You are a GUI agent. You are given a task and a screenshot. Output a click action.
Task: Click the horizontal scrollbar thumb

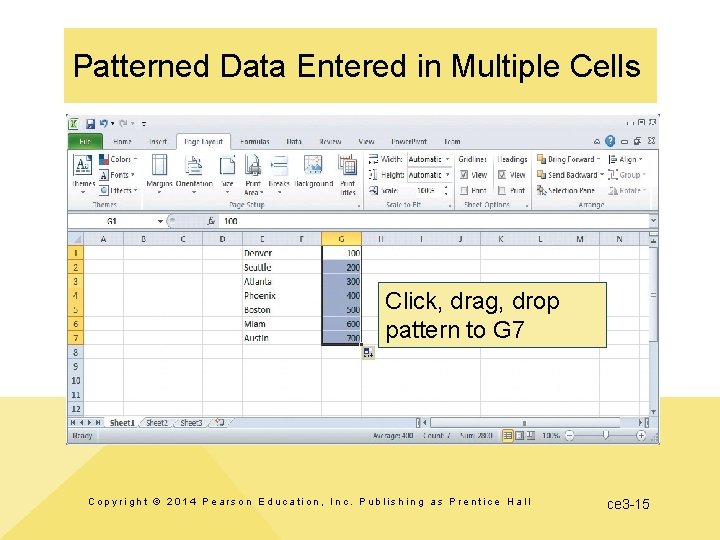coord(524,422)
